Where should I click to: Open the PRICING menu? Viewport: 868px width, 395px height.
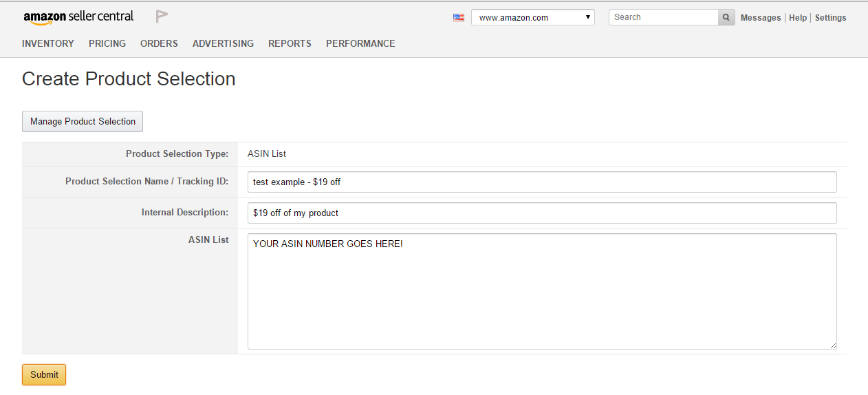click(x=107, y=43)
